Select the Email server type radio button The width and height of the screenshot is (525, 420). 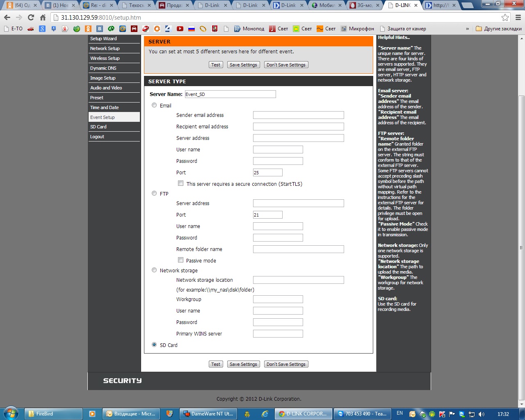pos(154,105)
